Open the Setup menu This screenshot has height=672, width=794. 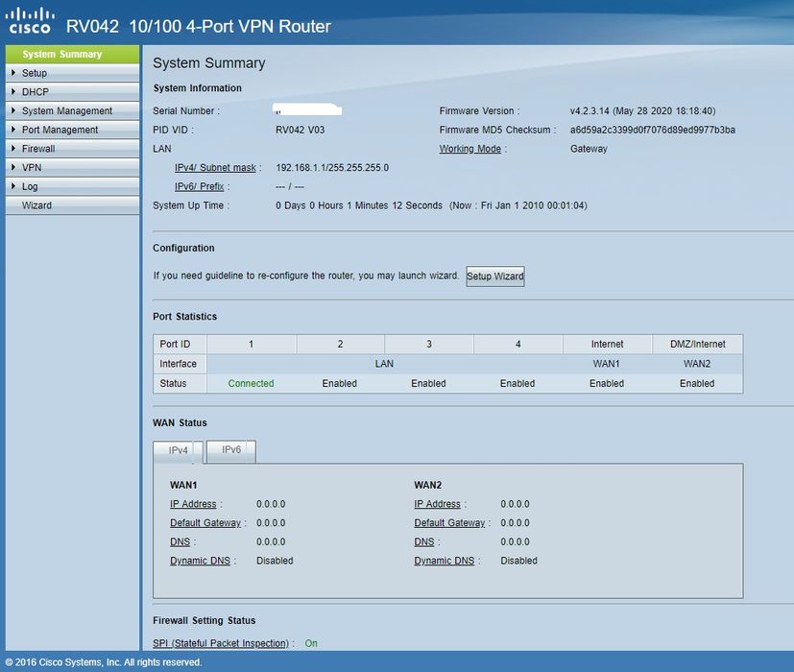[x=72, y=73]
